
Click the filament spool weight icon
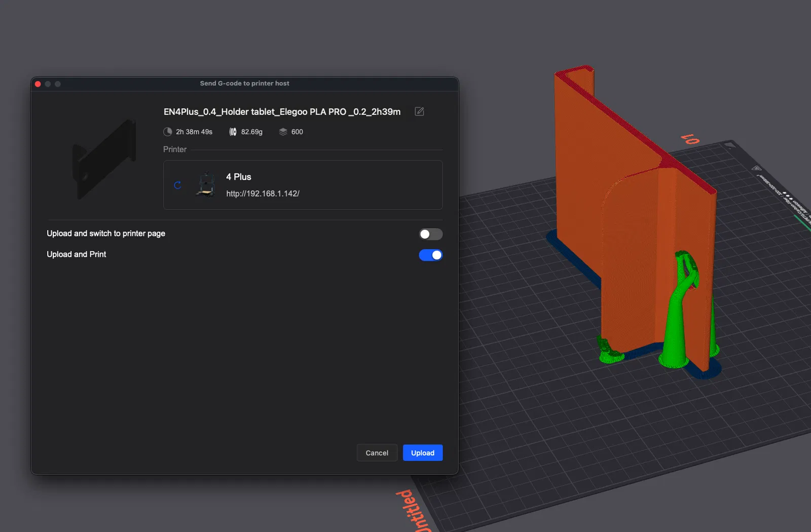point(233,132)
